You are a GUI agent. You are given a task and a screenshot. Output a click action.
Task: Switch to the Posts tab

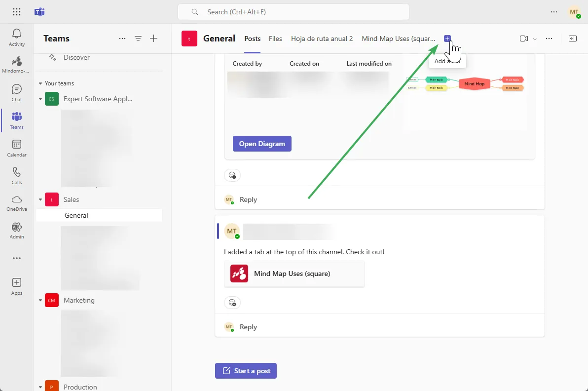253,39
